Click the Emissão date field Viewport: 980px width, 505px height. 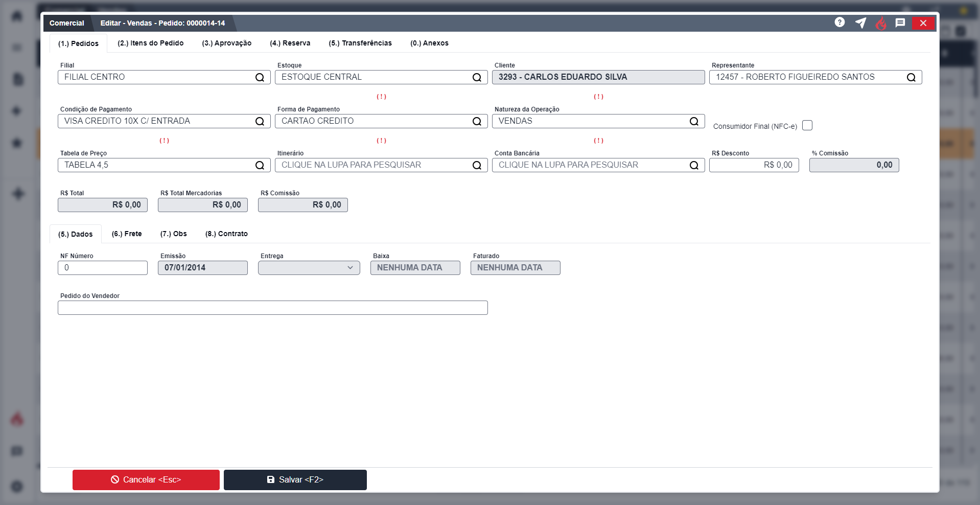pyautogui.click(x=203, y=268)
